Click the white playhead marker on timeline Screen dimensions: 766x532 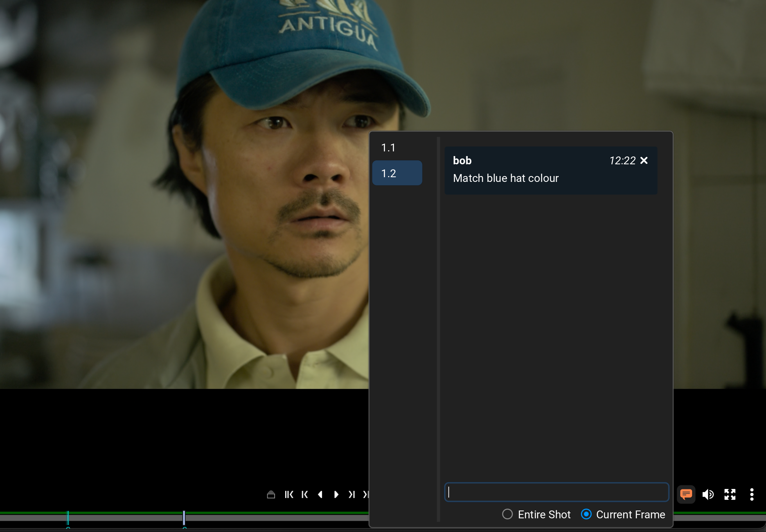[184, 518]
